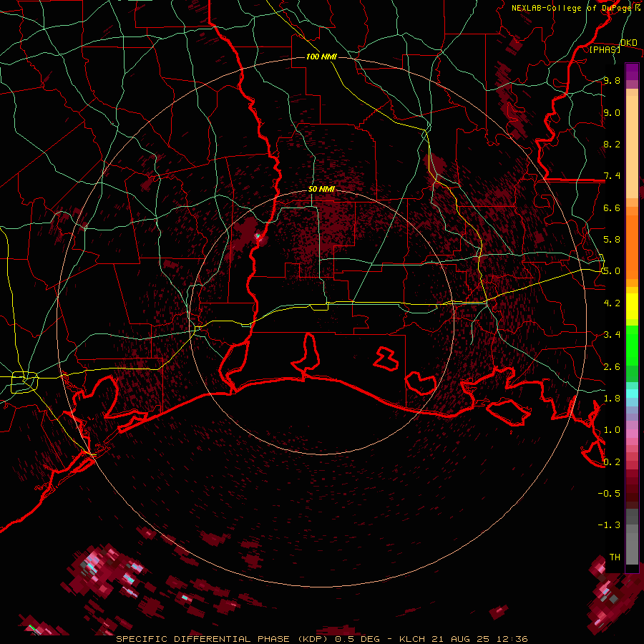The width and height of the screenshot is (644, 644).
Task: Click the 4.2 scale value
Action: tap(612, 303)
